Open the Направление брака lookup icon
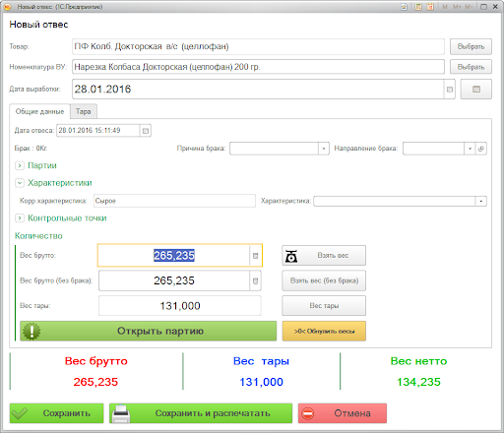The height and width of the screenshot is (433, 504). coord(481,149)
